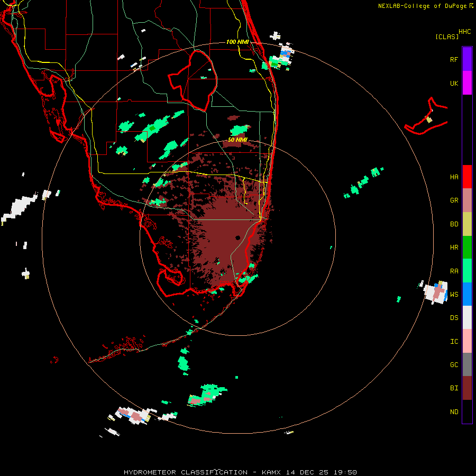Click the 'BI' legend label
The height and width of the screenshot is (476, 476).
454,388
